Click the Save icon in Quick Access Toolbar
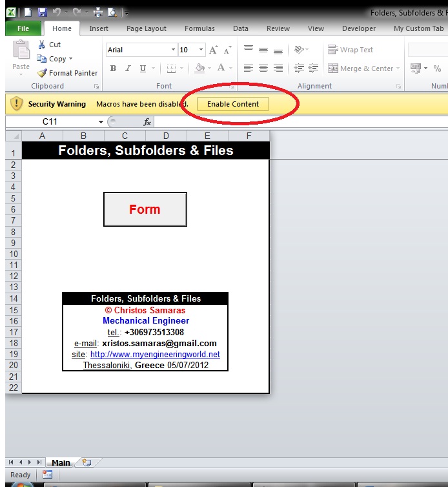Screen dimensions: 448x487 tap(42, 12)
